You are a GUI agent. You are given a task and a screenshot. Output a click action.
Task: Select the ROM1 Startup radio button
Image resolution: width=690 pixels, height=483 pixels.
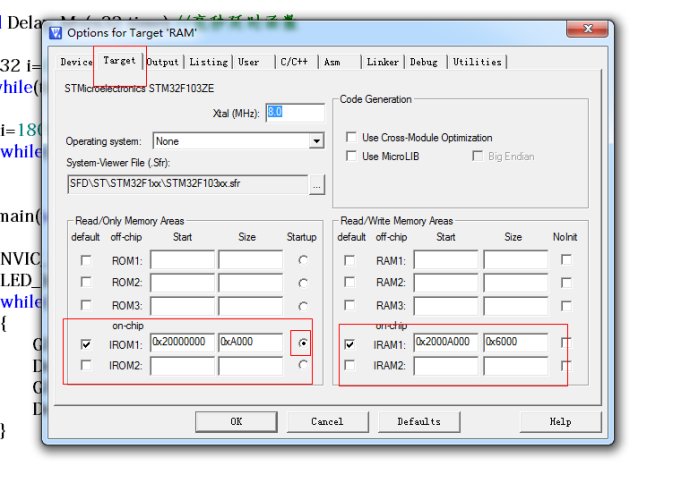click(303, 260)
